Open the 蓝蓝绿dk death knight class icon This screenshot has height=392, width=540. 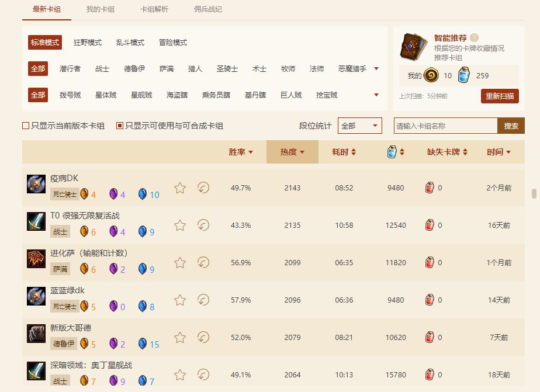point(36,296)
